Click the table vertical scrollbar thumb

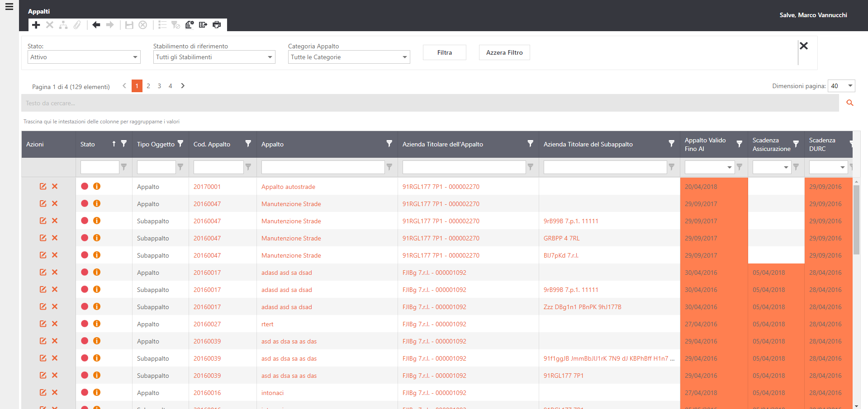point(856,220)
